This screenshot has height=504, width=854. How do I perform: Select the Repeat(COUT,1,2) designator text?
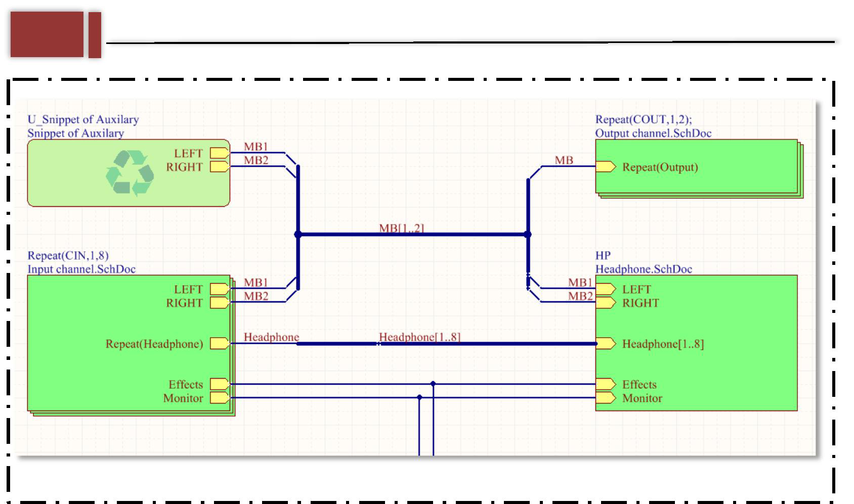643,119
